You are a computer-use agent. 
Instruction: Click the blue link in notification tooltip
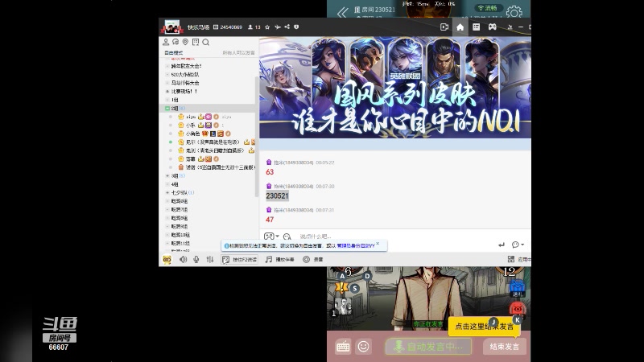pyautogui.click(x=356, y=246)
